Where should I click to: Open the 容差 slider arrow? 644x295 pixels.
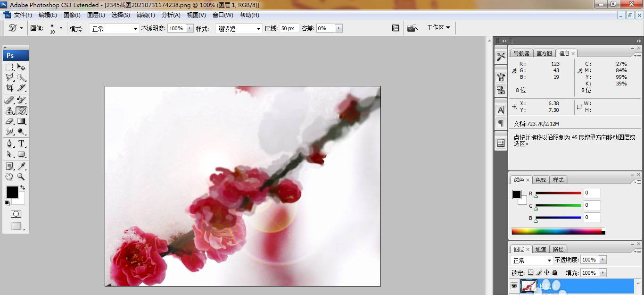tap(339, 28)
